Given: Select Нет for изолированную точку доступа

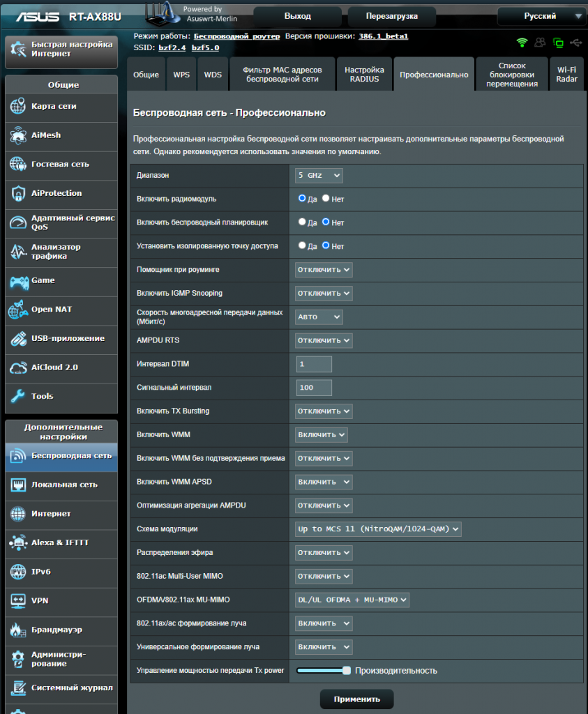Looking at the screenshot, I should click(326, 245).
